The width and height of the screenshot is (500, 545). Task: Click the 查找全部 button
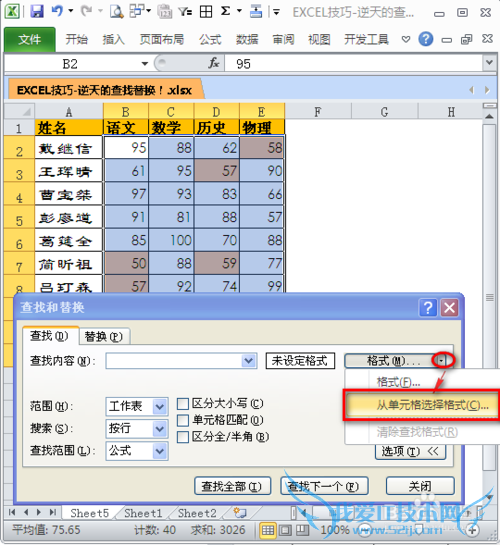[232, 486]
